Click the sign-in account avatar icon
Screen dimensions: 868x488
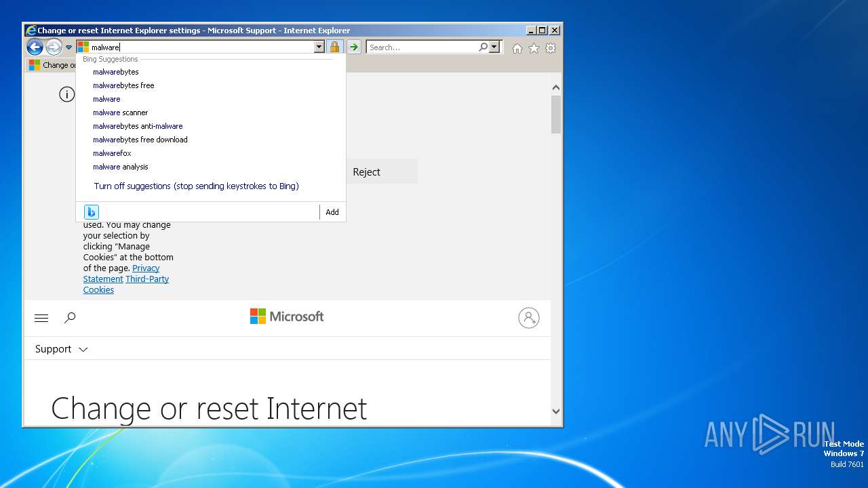pyautogui.click(x=529, y=317)
